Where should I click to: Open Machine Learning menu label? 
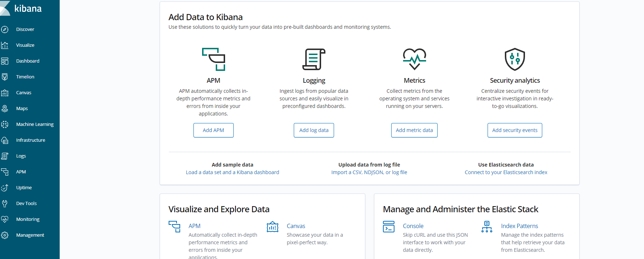pyautogui.click(x=35, y=124)
